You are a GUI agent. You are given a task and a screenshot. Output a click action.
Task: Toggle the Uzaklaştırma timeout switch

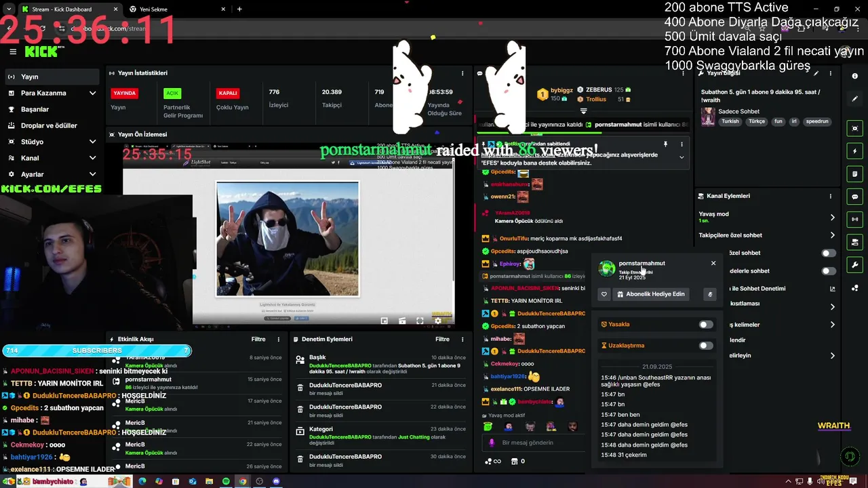coord(706,346)
